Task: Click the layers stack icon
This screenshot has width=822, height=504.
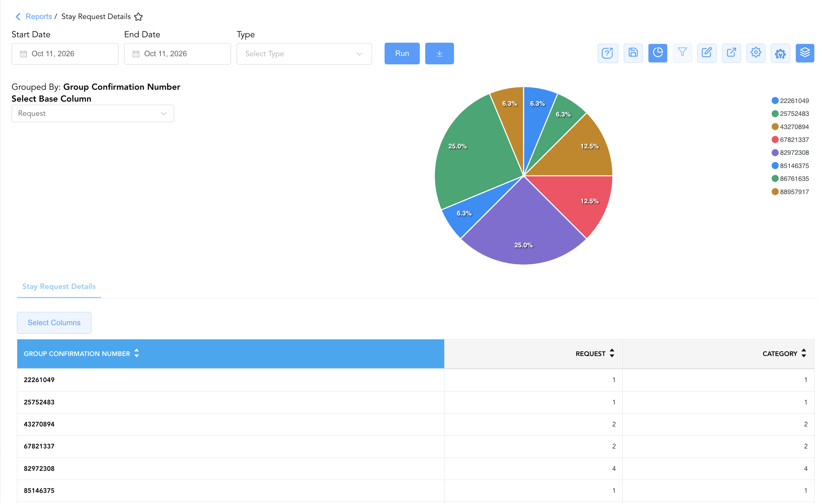Action: click(x=805, y=53)
